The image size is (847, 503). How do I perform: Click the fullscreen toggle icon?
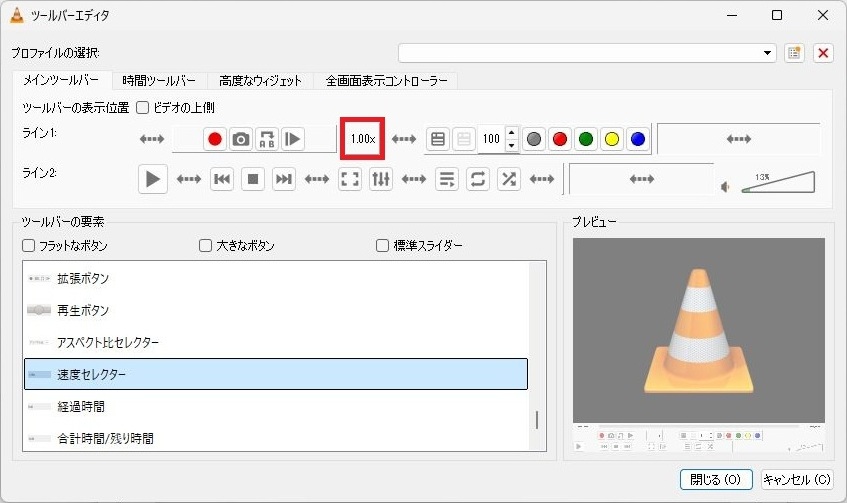pos(350,179)
